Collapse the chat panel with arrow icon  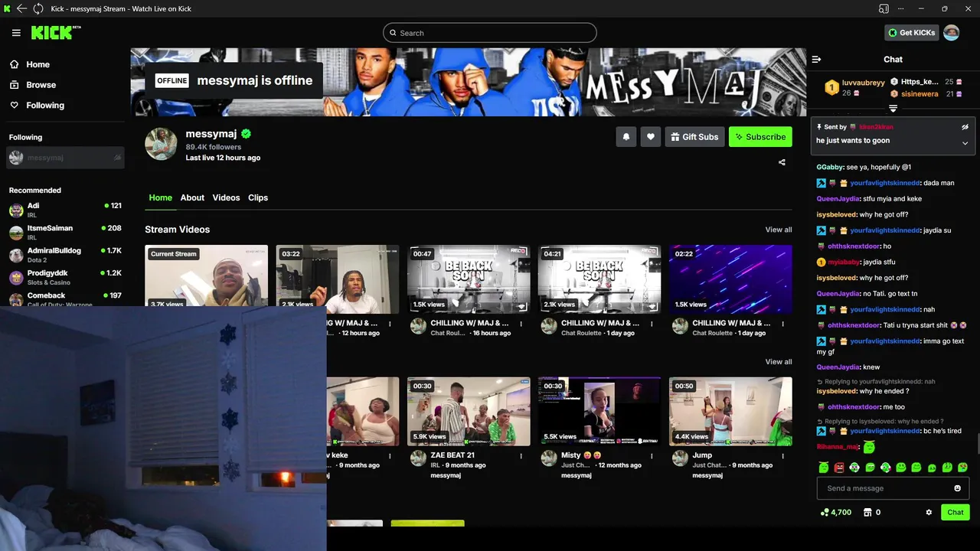click(816, 59)
